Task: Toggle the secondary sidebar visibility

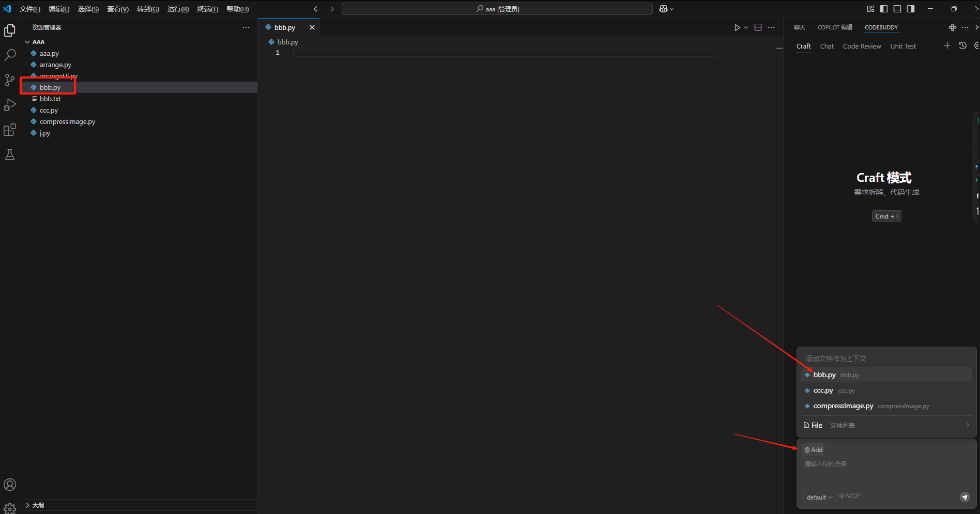Action: pyautogui.click(x=911, y=9)
